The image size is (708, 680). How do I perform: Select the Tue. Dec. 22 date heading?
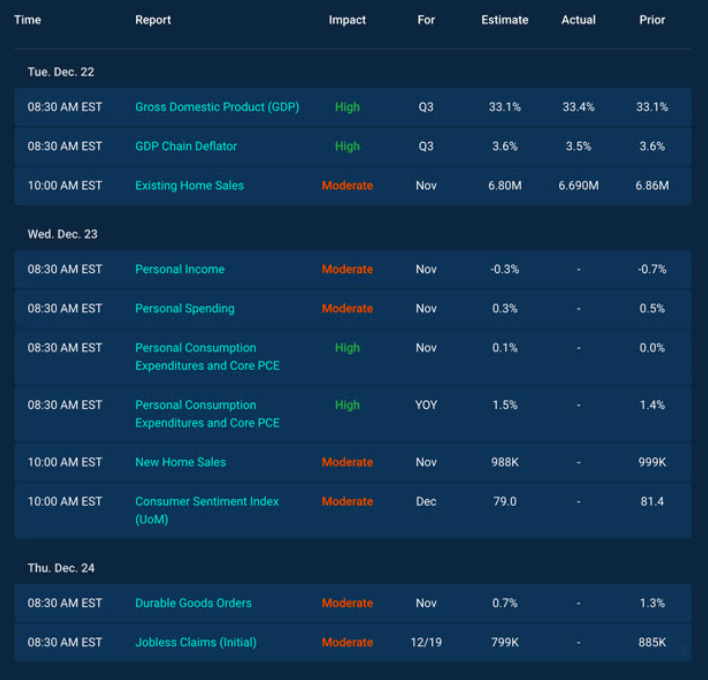61,72
